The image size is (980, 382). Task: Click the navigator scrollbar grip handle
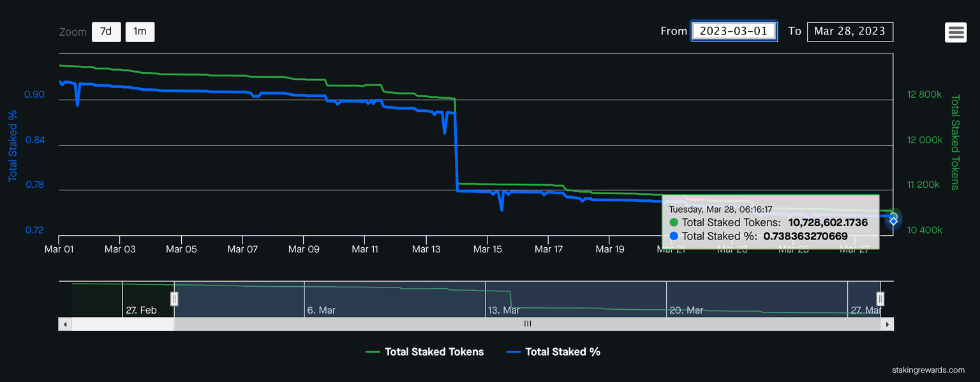coord(528,324)
